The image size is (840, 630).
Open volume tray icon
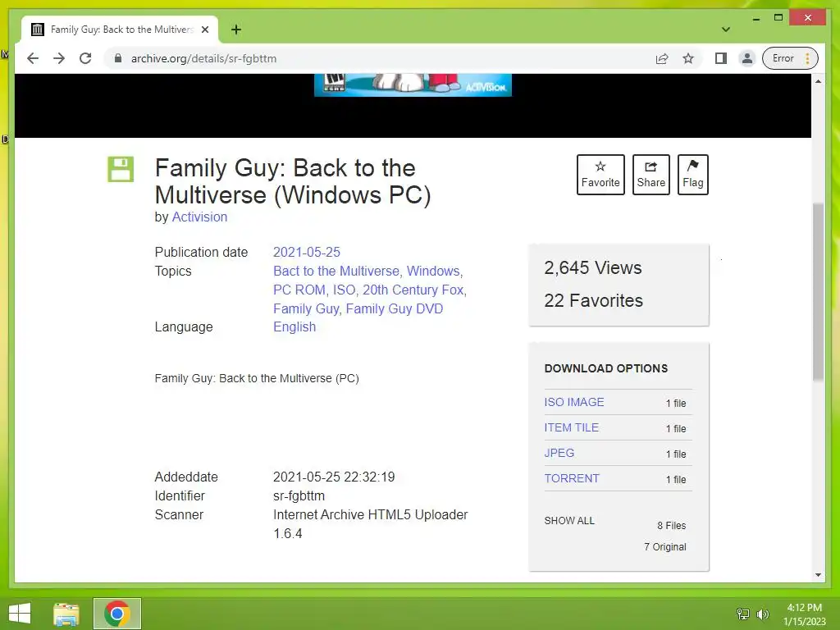tap(762, 614)
